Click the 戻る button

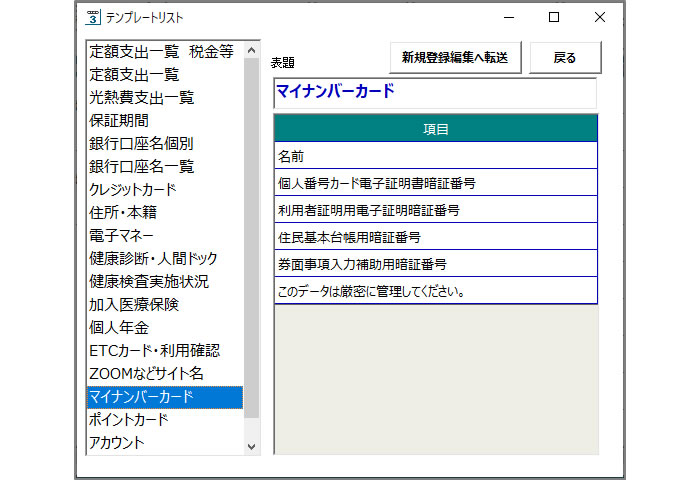coord(565,58)
